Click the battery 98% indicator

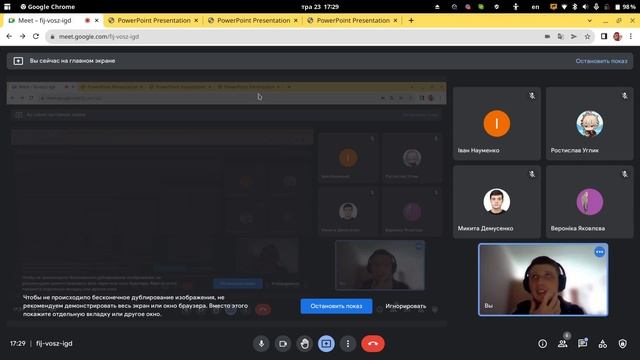coord(625,7)
